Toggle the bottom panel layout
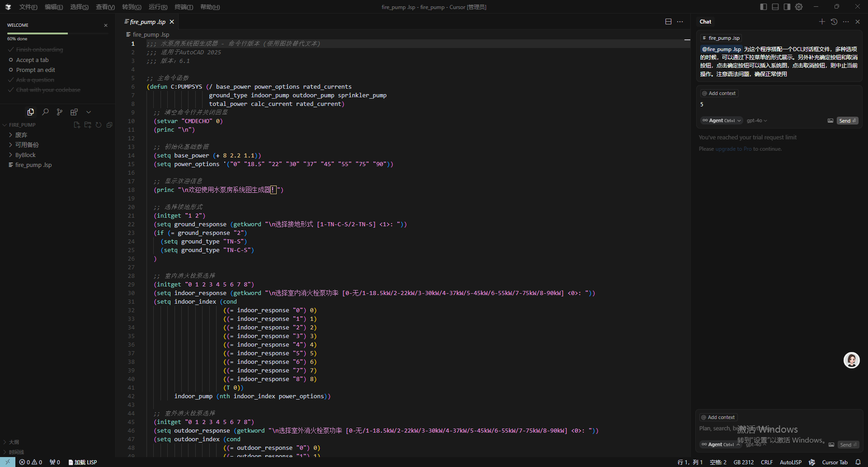Screen dimensions: 868x467 [775, 7]
